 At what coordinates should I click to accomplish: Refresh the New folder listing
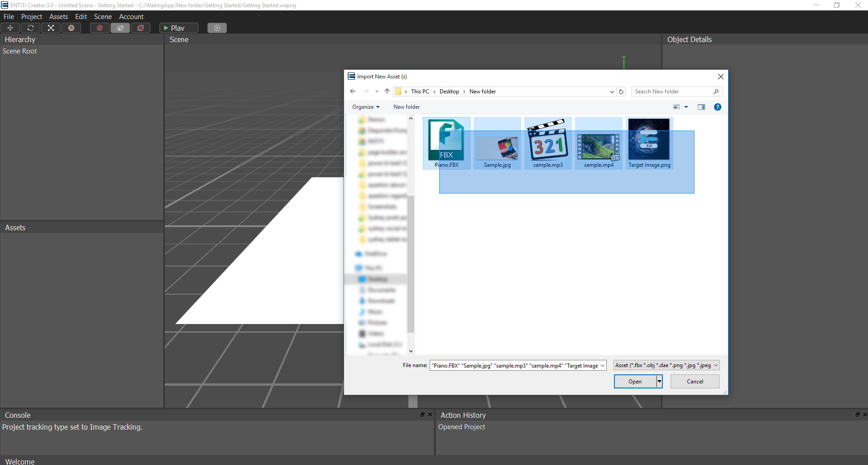[621, 92]
